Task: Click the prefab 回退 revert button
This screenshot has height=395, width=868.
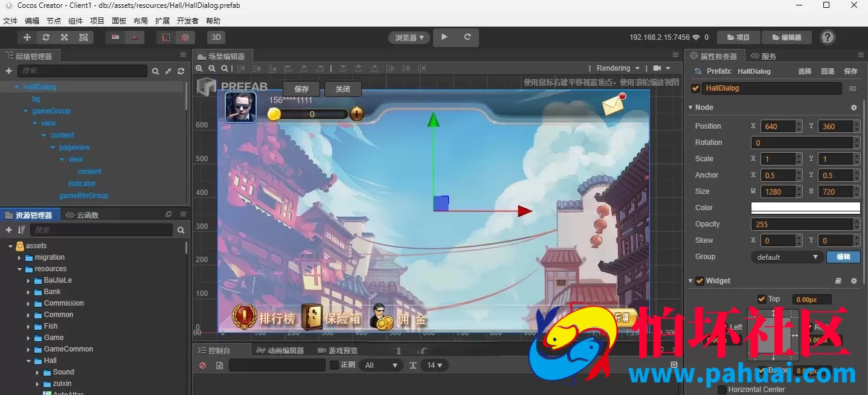Action: 828,71
